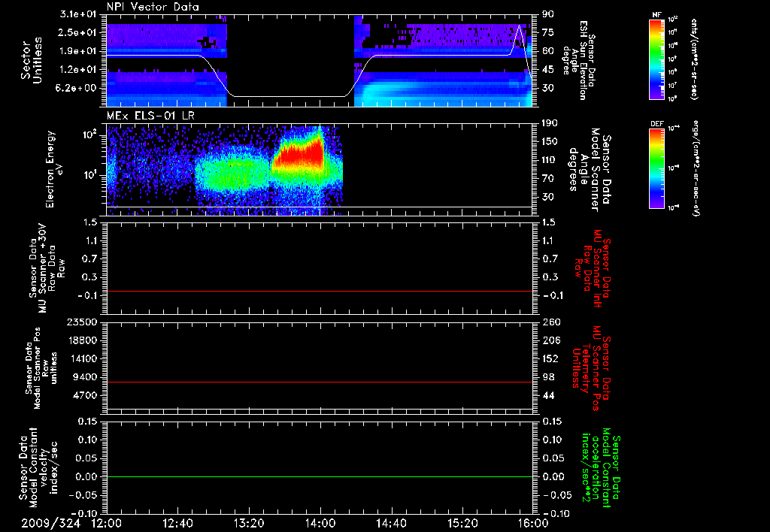Click the 12:00 time axis label
770x532 pixels.
coord(107,523)
